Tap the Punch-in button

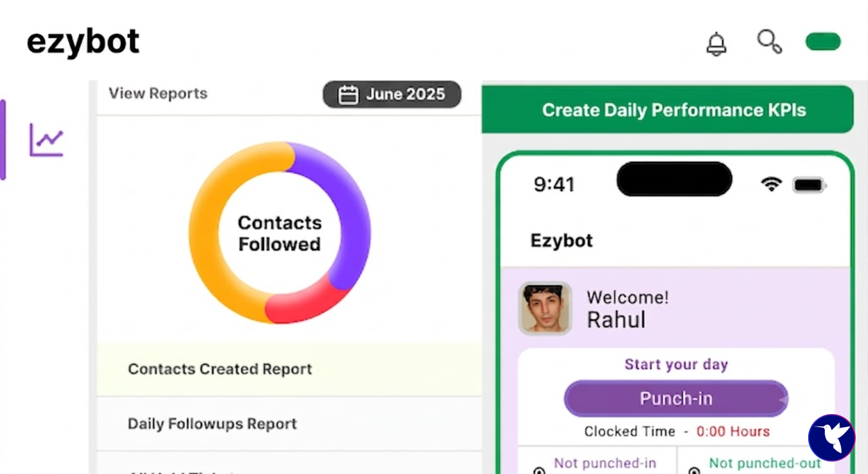676,399
